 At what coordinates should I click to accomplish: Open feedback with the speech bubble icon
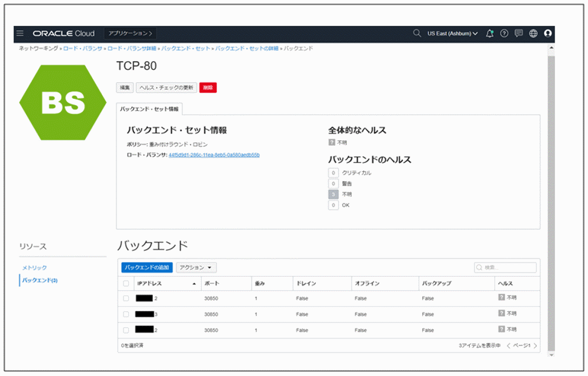click(518, 33)
